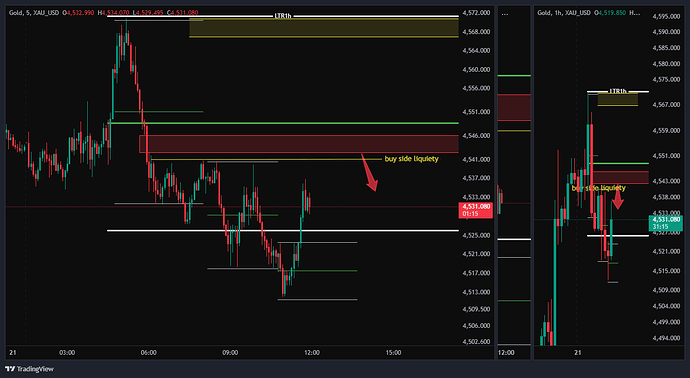Click 4,559.000 on the 1h price axis
Image resolution: width=690 pixels, height=378 pixels.
pos(666,131)
